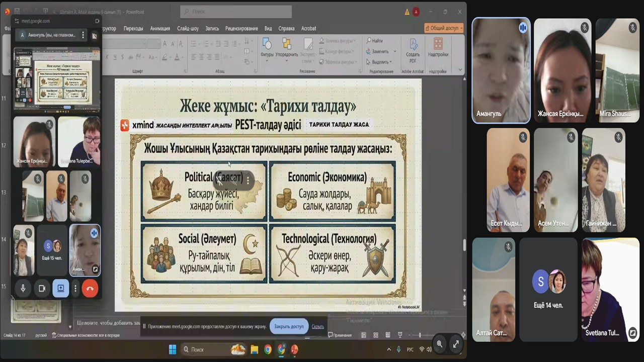This screenshot has width=644, height=362.
Task: Click the Закрыть доступ button
Action: [x=289, y=326]
